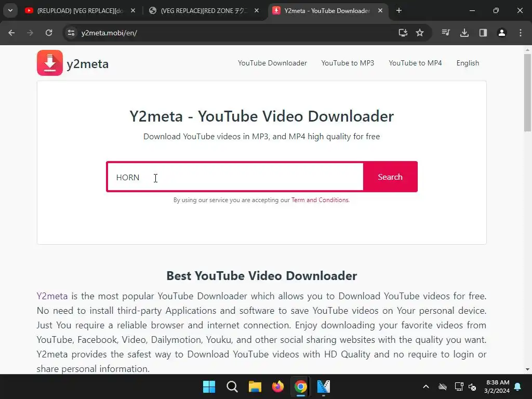Open Chrome downloads icon

tap(464, 33)
